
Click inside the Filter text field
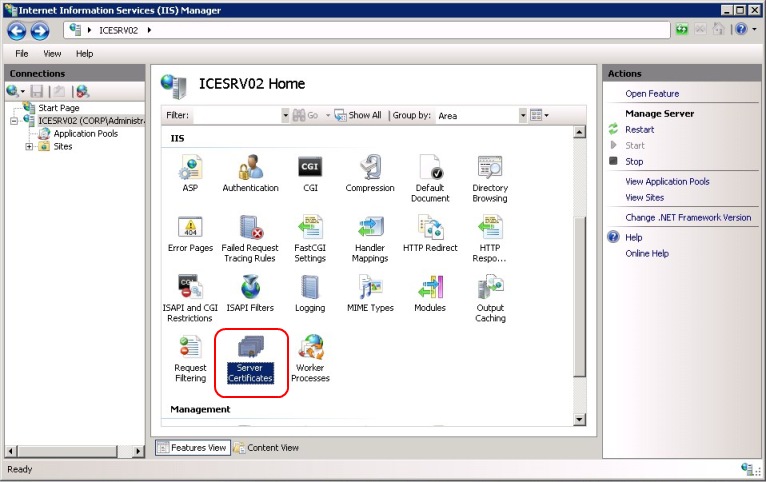point(236,116)
